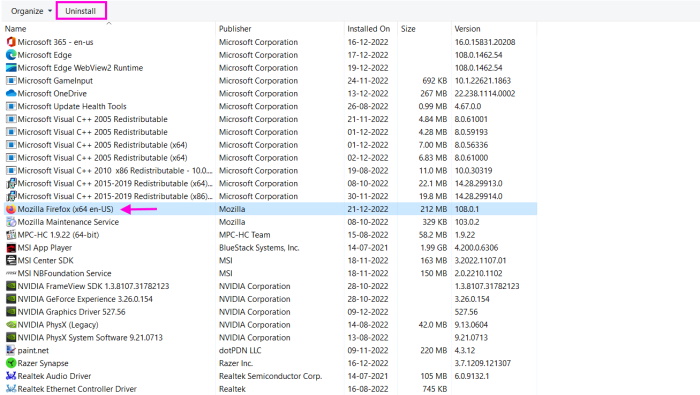Select the Microsoft OneDrive cloud icon
Image resolution: width=700 pixels, height=395 pixels.
pyautogui.click(x=11, y=93)
